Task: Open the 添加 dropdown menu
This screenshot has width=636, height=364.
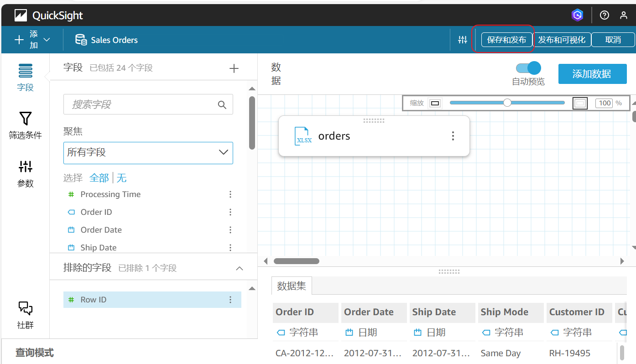Action: (x=33, y=40)
